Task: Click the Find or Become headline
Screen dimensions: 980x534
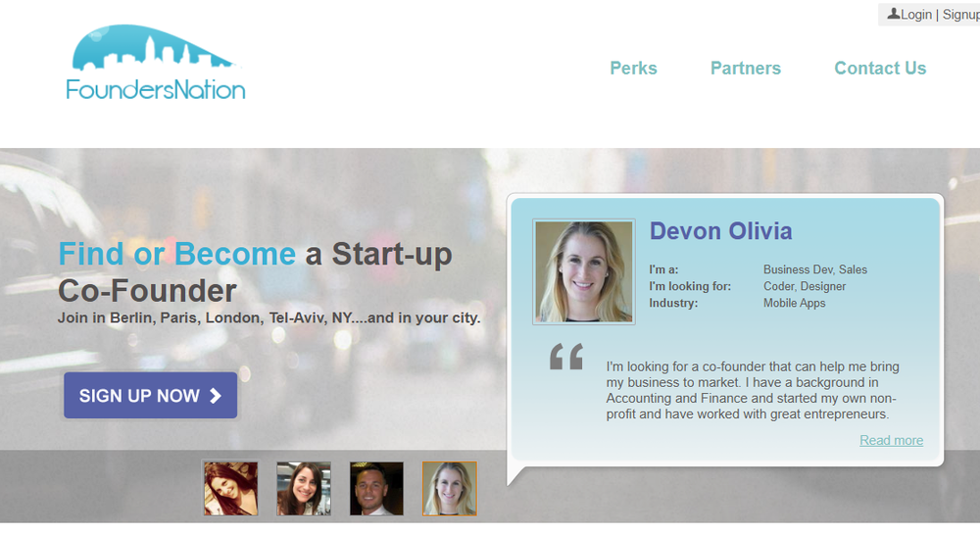Action: [x=176, y=254]
